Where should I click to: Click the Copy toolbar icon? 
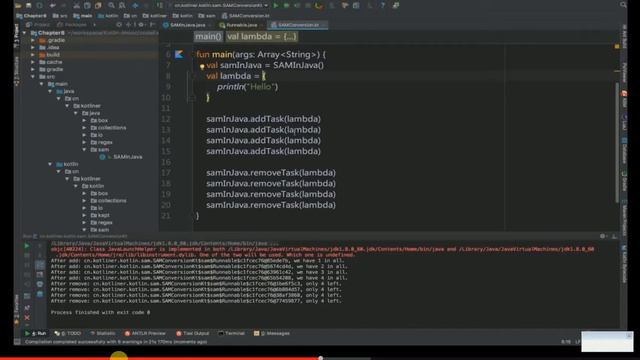[x=87, y=5]
